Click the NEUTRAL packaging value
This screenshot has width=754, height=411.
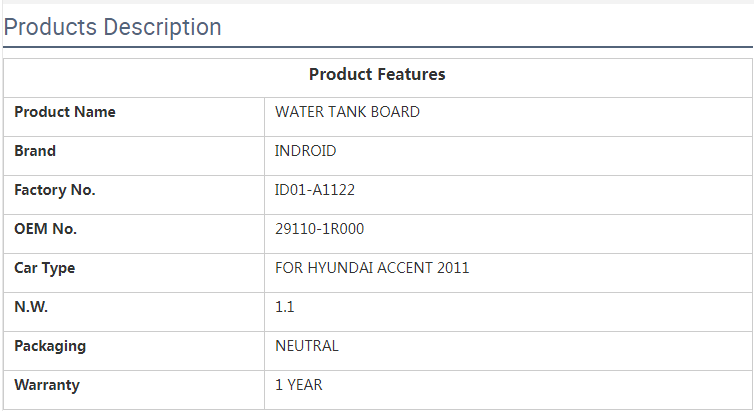[x=307, y=346]
